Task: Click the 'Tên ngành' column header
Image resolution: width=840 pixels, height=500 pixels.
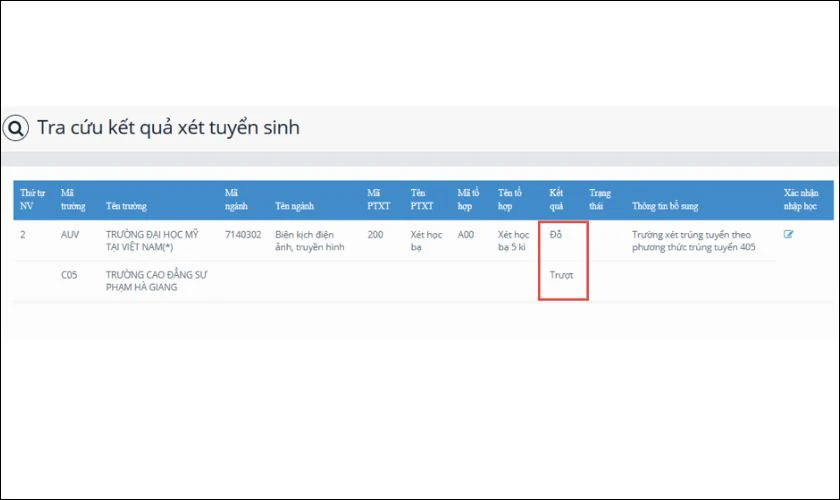Action: click(294, 206)
